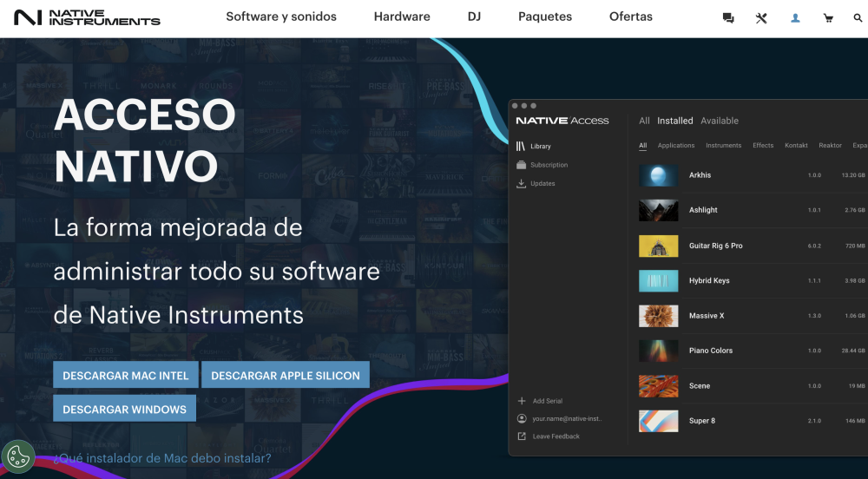868x479 pixels.
Task: Select the Kontakt category filter
Action: click(796, 146)
